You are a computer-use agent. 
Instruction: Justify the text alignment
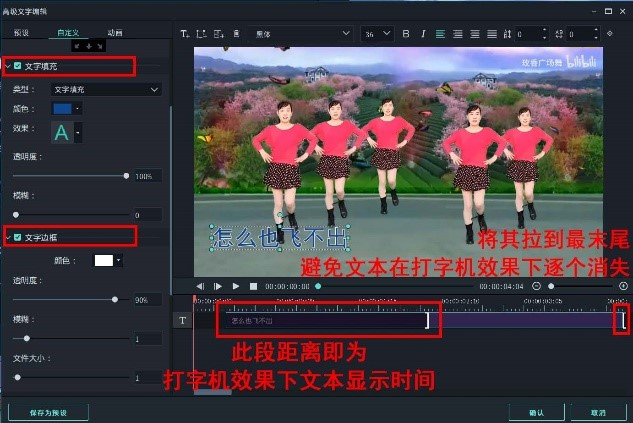(492, 34)
